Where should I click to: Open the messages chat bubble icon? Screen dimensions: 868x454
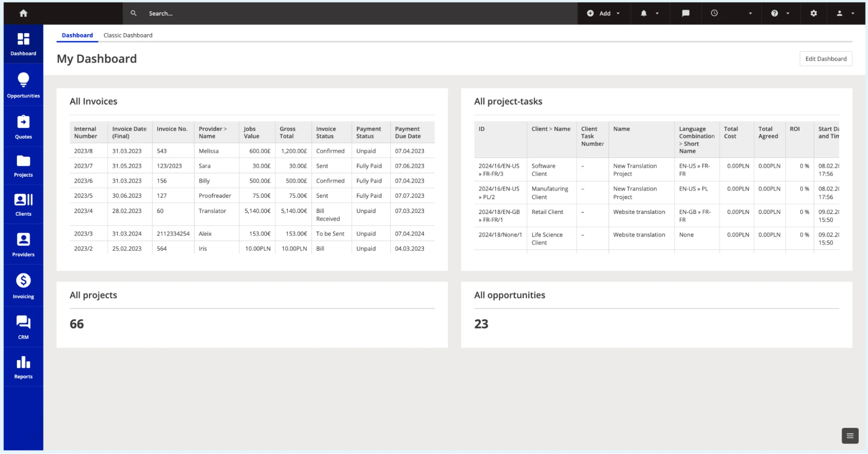686,13
